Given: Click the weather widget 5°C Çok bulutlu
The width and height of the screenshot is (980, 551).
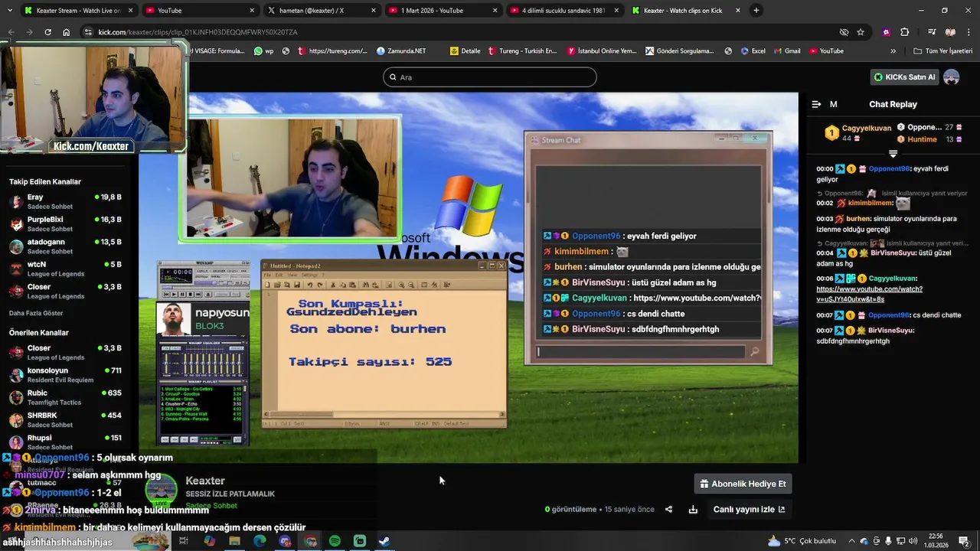Looking at the screenshot, I should pyautogui.click(x=802, y=541).
